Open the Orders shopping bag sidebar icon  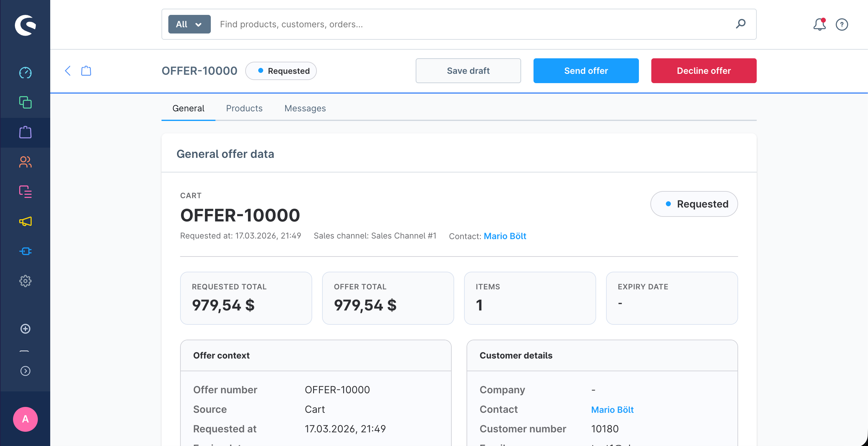click(25, 132)
